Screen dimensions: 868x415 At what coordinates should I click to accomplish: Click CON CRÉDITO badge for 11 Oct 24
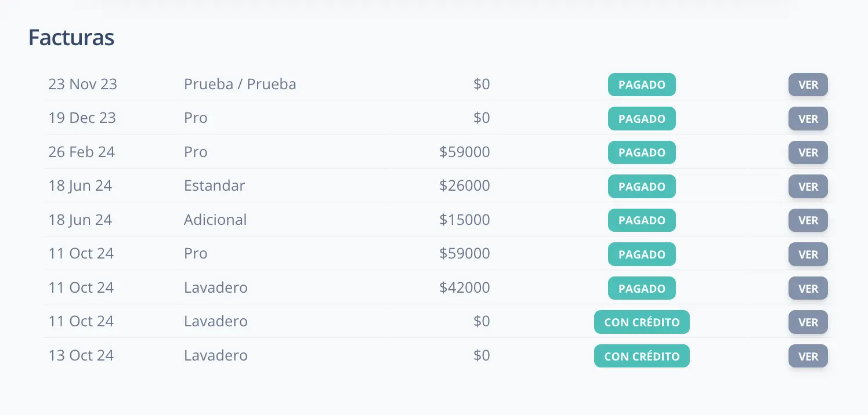click(x=642, y=322)
